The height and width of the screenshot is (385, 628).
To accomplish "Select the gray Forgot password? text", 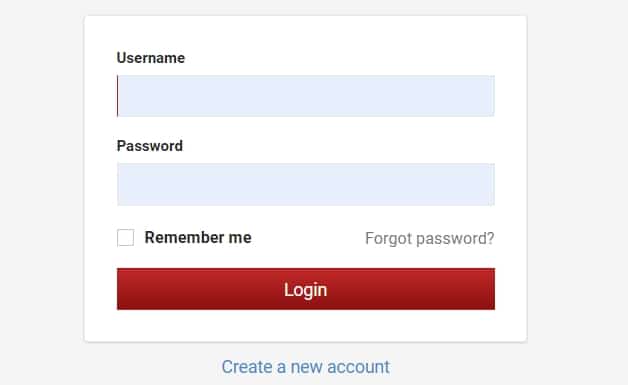I will pos(429,238).
